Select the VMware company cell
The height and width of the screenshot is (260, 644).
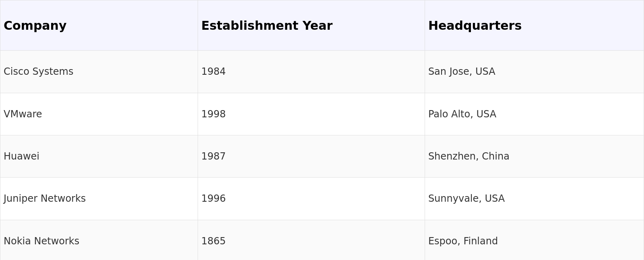[x=23, y=114]
